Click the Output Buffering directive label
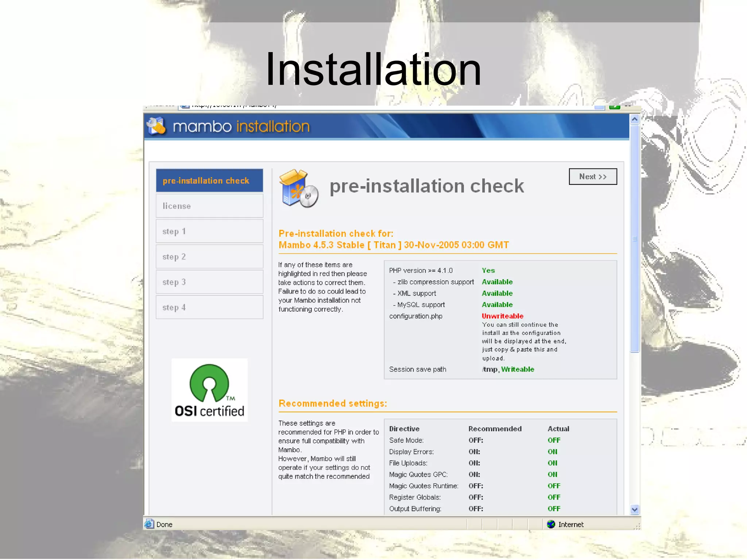 pyautogui.click(x=415, y=509)
